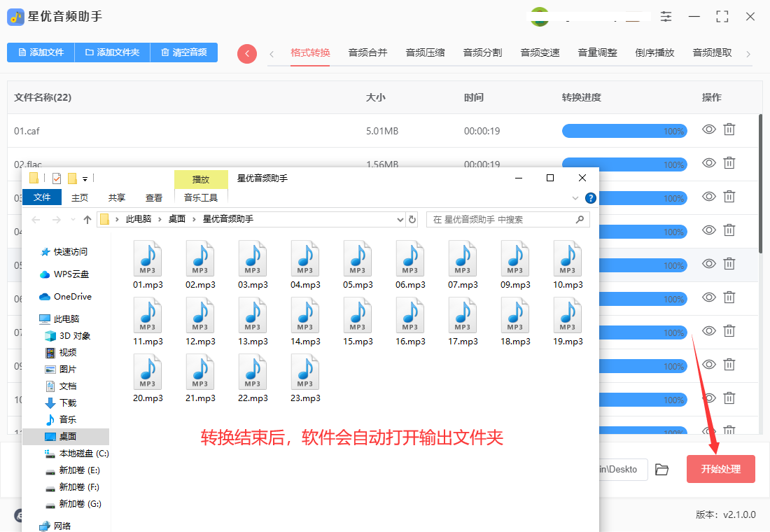Open recent locations dropdown in Explorer
The width and height of the screenshot is (770, 532).
point(73,220)
